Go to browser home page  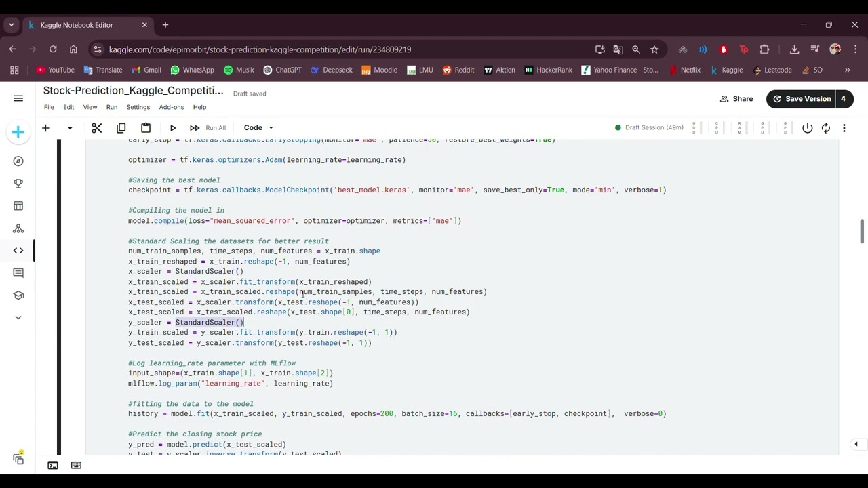73,49
